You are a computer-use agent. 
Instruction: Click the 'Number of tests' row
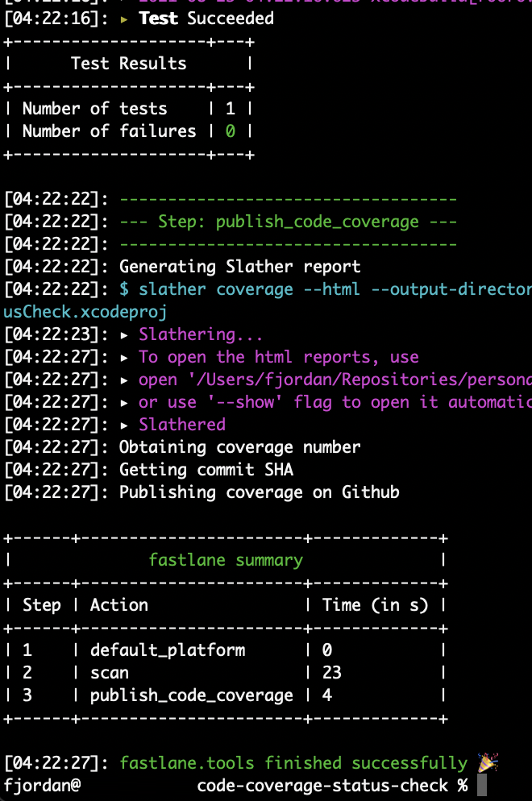point(129,109)
